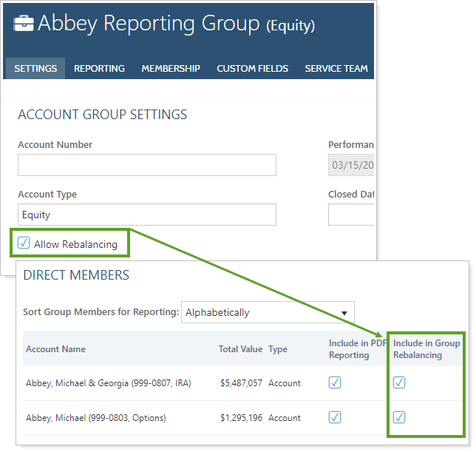Click the briefcase icon beside Abbey Reporting Group
Image resolution: width=476 pixels, height=452 pixels.
pyautogui.click(x=24, y=24)
